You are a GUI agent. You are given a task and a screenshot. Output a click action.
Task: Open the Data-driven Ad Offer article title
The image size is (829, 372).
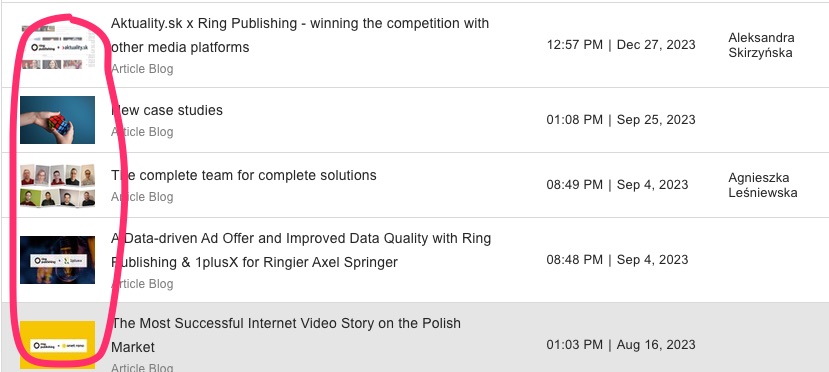point(301,250)
